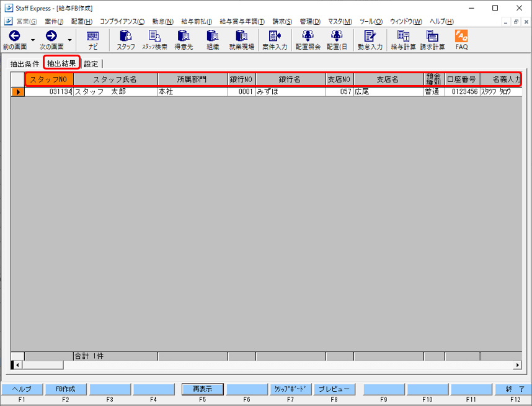Click the ヘルプ F1 button
532x406 pixels.
tap(22, 389)
